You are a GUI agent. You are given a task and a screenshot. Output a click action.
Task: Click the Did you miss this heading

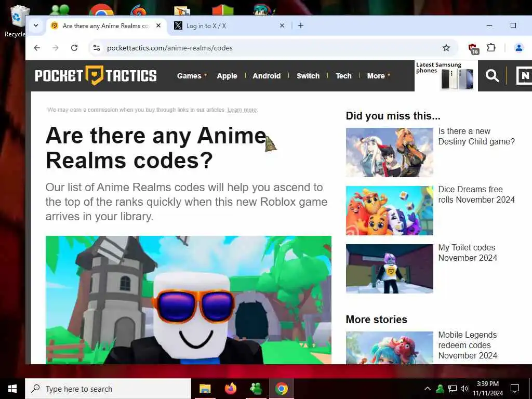[393, 116]
